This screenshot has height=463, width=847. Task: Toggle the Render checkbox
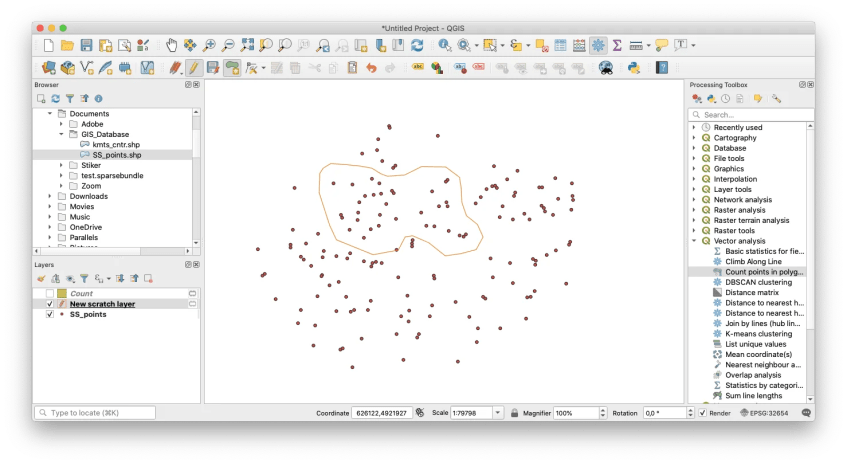(703, 413)
